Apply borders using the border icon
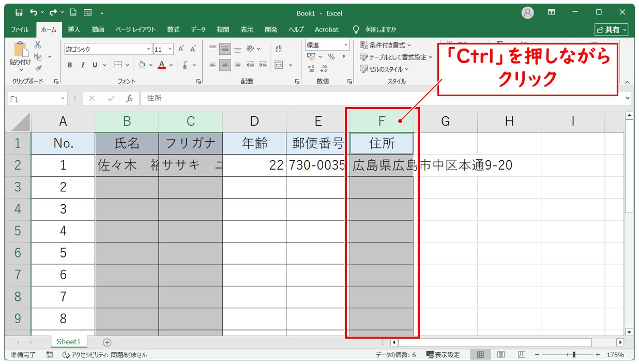Viewport: 639px width, 364px height. click(118, 65)
